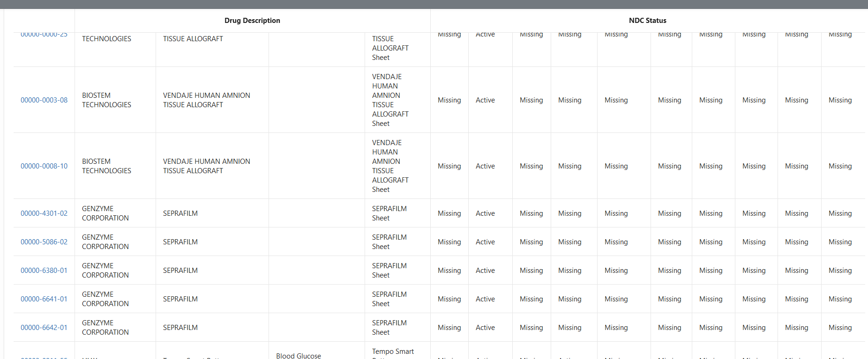Open NDC link 00000-0003-08
868x359 pixels.
[x=44, y=100]
